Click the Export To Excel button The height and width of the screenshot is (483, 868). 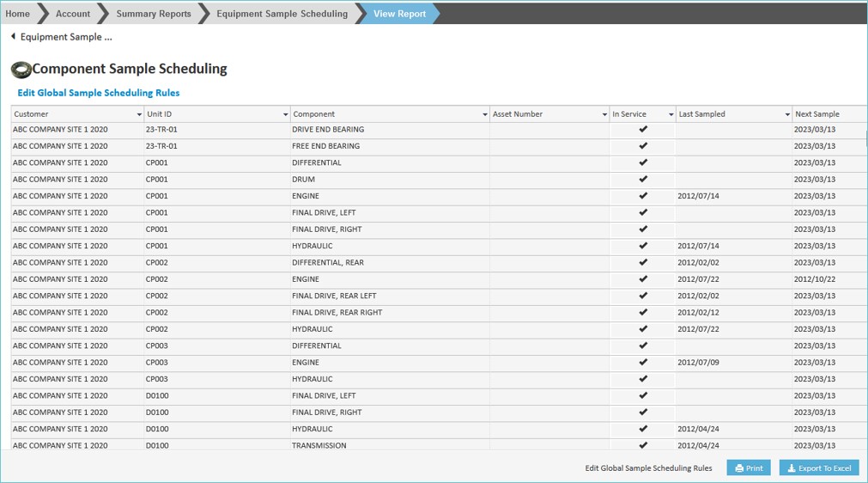818,468
